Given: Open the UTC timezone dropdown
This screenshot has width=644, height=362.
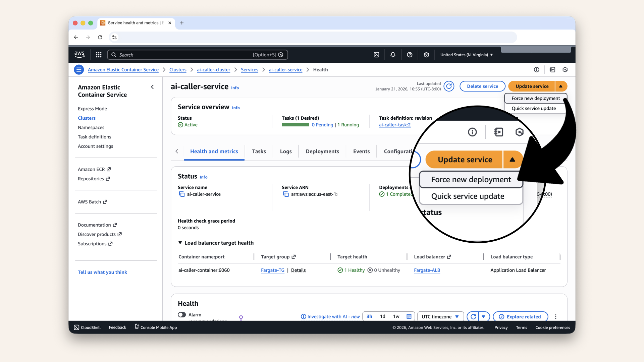Looking at the screenshot, I should [440, 316].
